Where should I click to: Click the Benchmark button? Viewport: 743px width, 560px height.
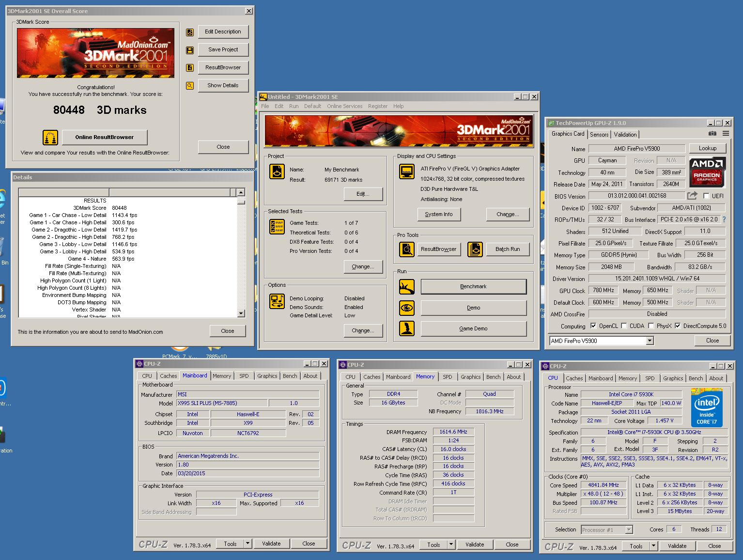473,287
